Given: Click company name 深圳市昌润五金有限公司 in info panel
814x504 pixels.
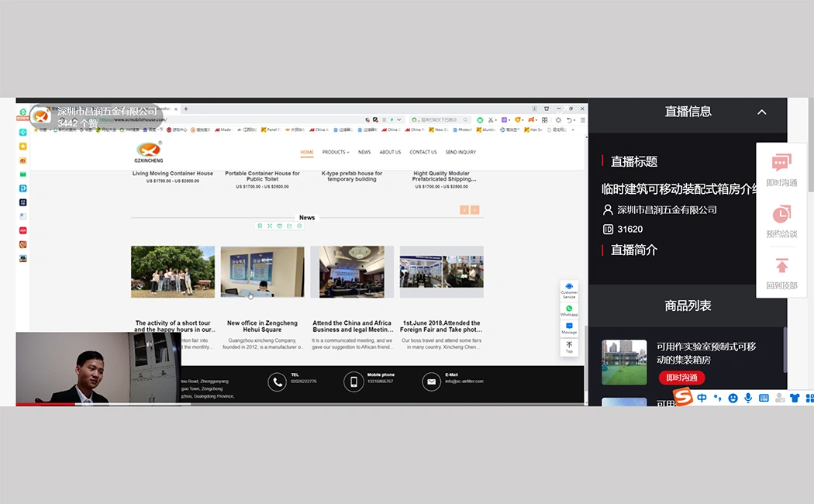Looking at the screenshot, I should click(667, 209).
